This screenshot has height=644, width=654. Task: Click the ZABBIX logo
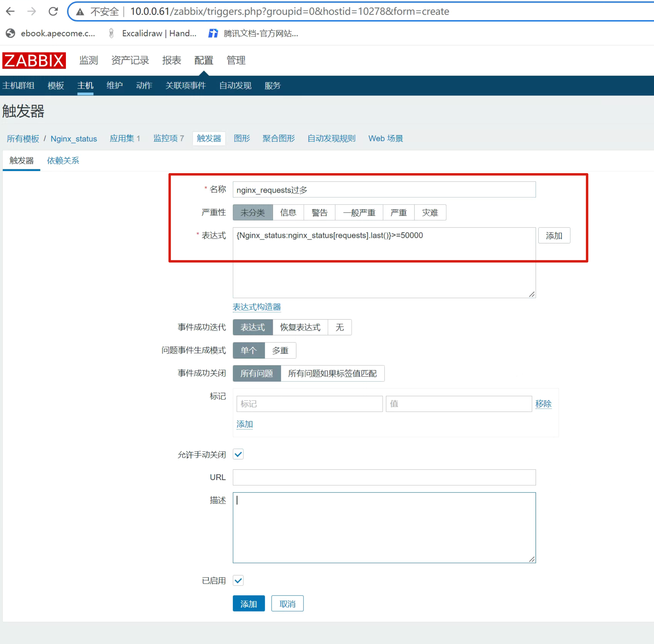point(34,61)
